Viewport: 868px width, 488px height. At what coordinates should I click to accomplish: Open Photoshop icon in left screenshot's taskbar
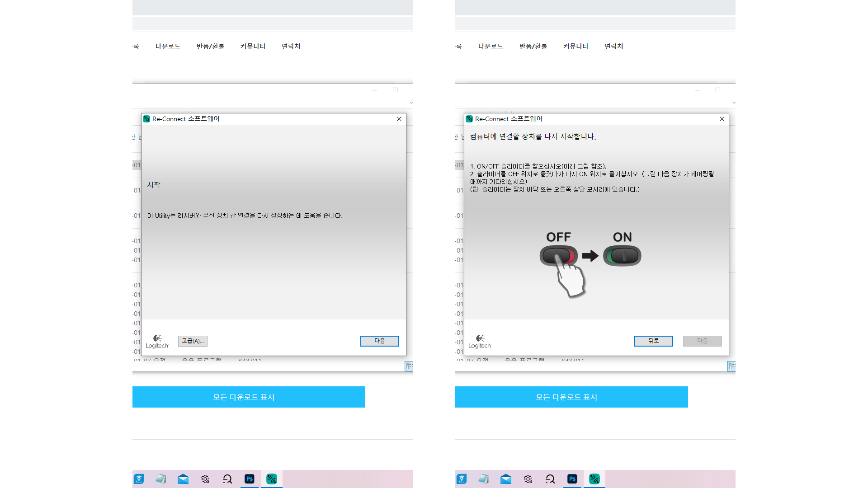point(250,479)
